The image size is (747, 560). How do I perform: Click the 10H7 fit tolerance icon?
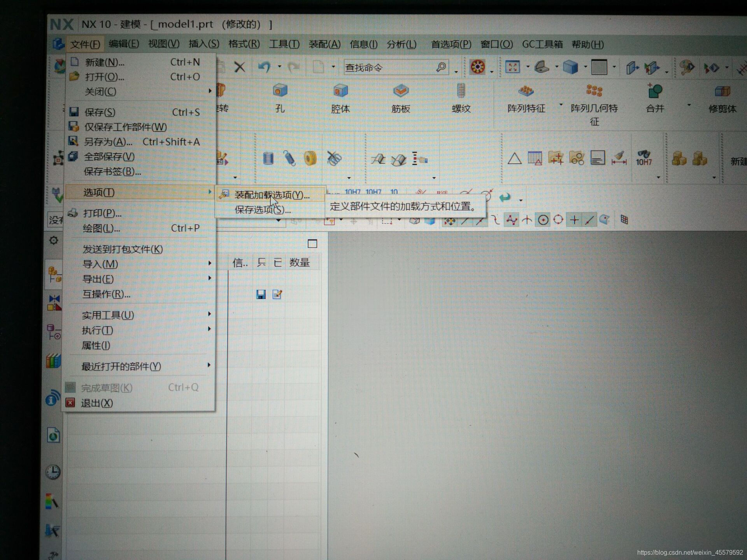point(644,158)
